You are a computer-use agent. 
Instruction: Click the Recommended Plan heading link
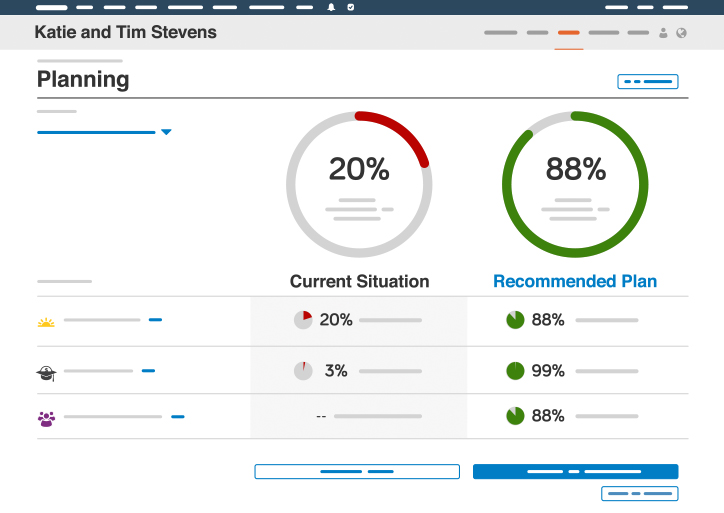pos(575,282)
